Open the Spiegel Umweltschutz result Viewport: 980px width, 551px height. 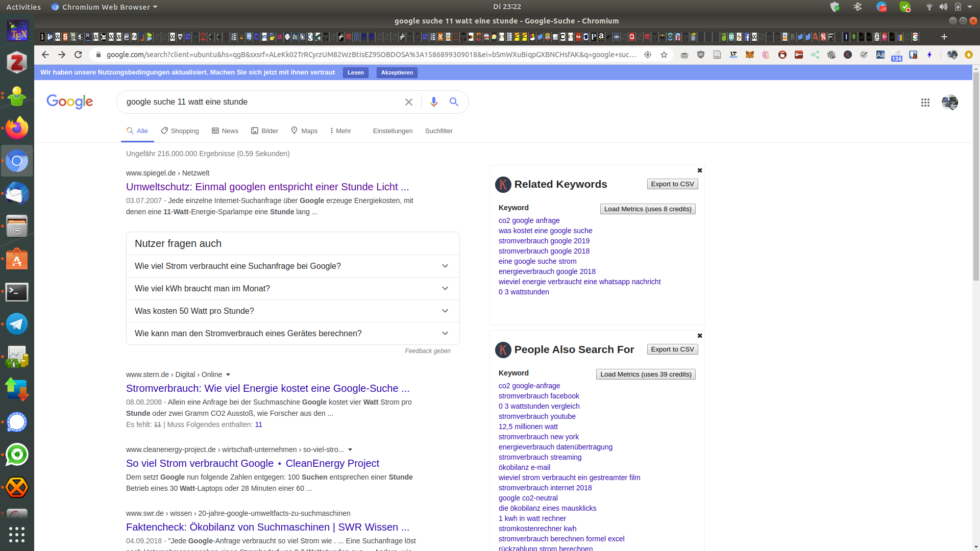pos(267,187)
